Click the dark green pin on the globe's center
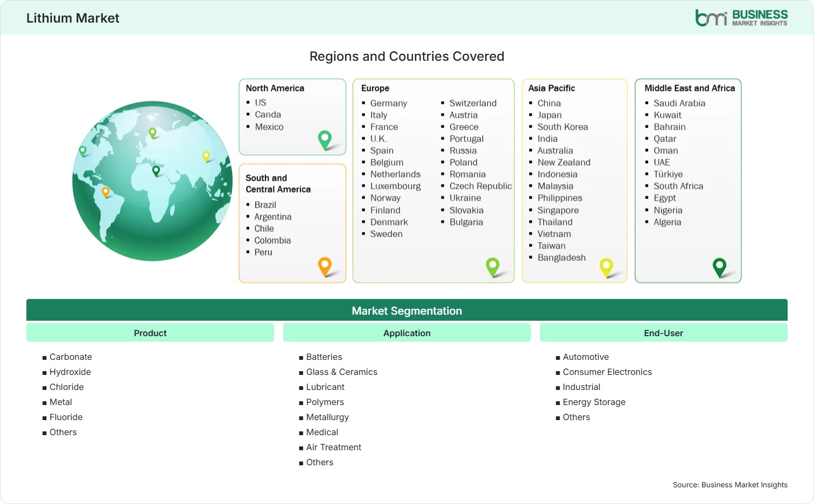This screenshot has width=814, height=504. [x=156, y=171]
